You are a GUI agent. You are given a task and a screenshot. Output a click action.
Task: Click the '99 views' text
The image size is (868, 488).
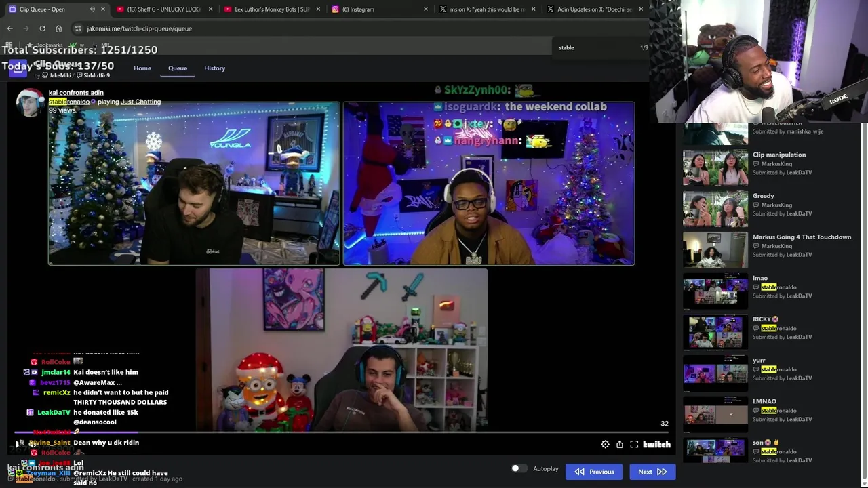tap(62, 110)
